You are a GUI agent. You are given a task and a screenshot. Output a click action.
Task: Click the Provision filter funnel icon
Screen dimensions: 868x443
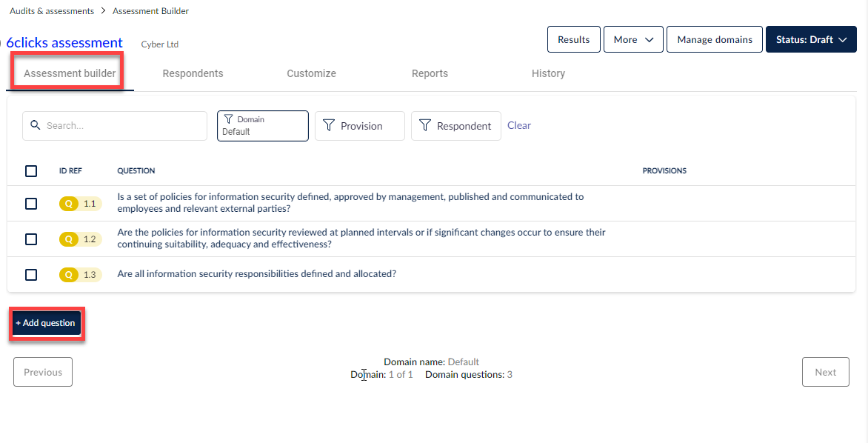click(328, 126)
